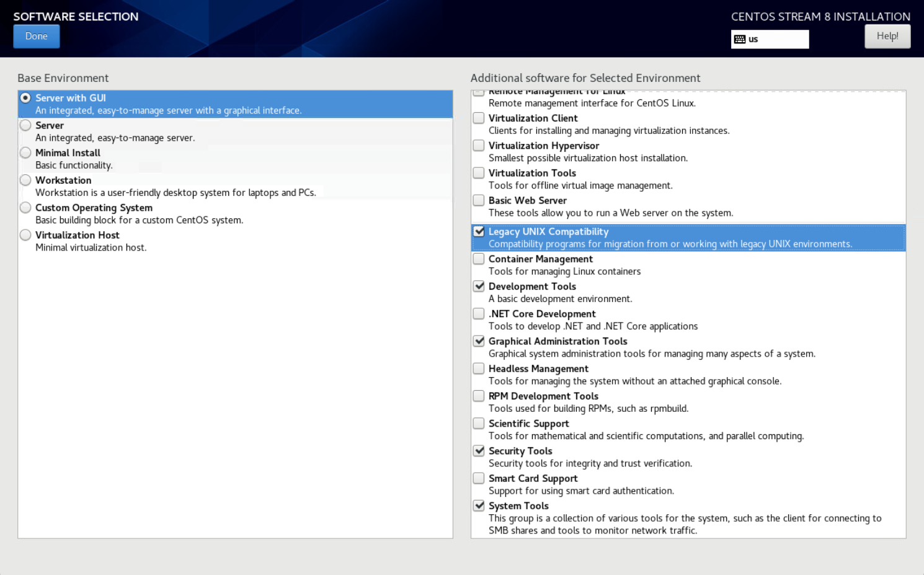This screenshot has width=924, height=575.
Task: Click 'Tools used for building RPMs, such as rpmbuild.'
Action: pos(589,409)
